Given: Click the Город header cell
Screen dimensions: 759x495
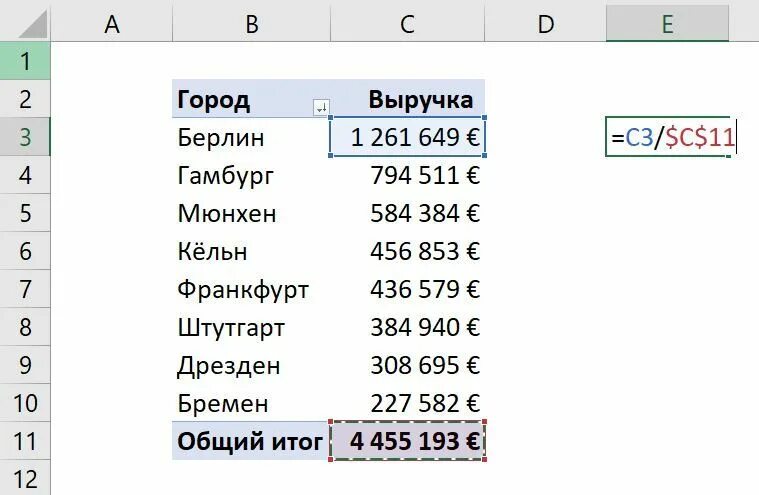Looking at the screenshot, I should [251, 99].
